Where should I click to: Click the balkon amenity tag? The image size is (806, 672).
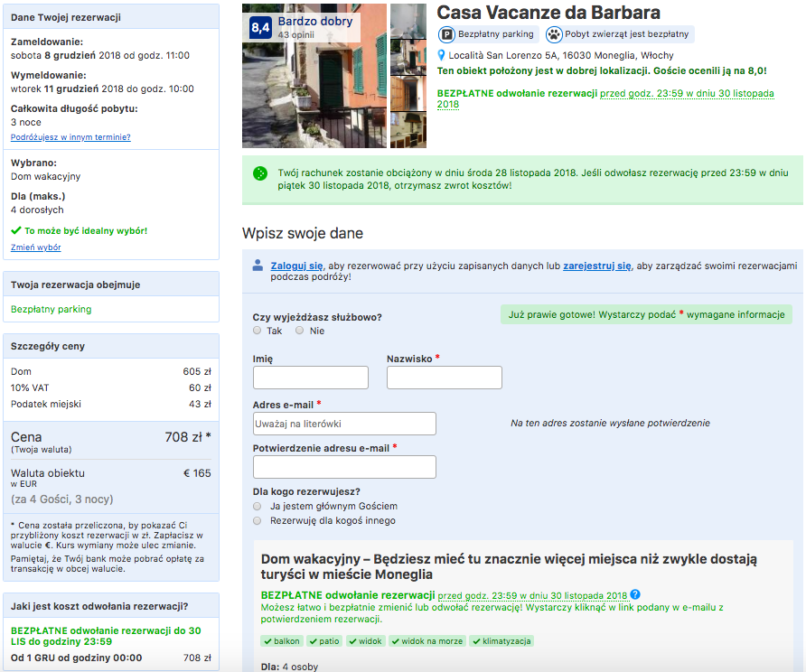pos(282,641)
